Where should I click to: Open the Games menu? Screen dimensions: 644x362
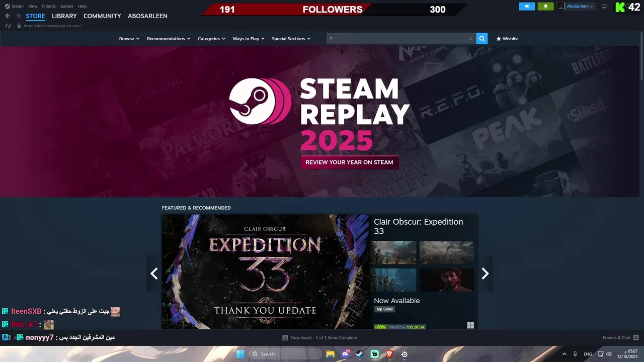pos(66,6)
